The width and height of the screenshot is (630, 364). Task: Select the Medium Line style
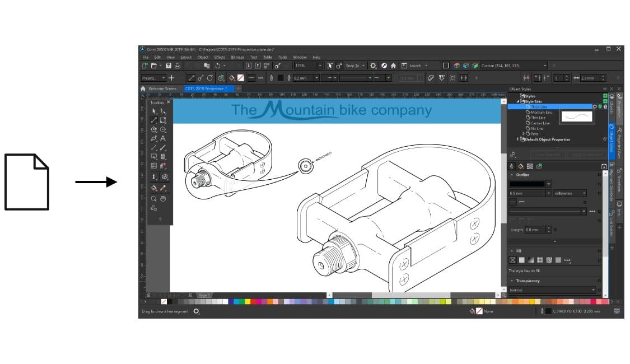point(541,113)
